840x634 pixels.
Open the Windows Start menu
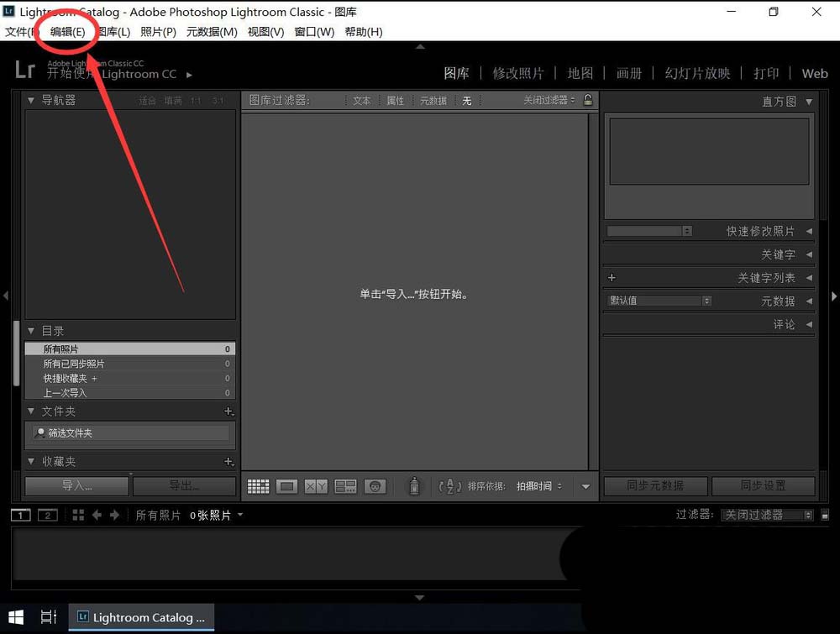tap(16, 617)
